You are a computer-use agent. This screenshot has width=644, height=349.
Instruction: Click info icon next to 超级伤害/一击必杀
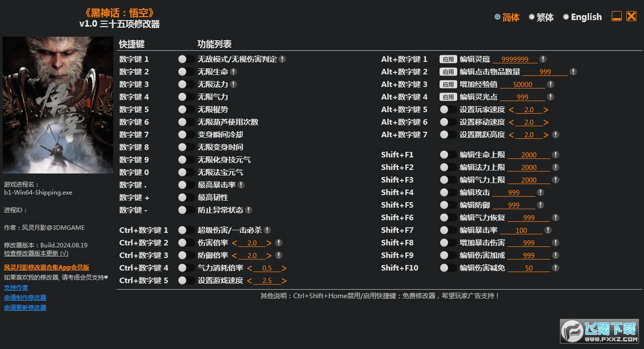click(267, 230)
